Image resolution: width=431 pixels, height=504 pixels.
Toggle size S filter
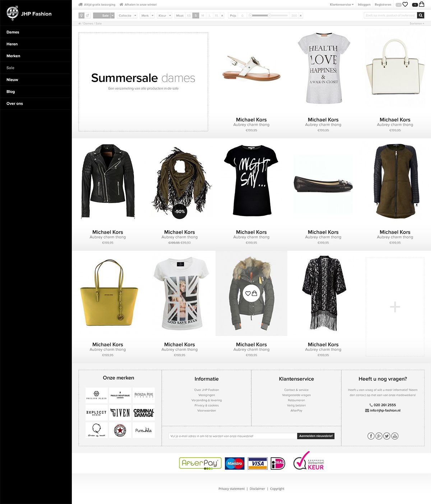[x=196, y=15]
